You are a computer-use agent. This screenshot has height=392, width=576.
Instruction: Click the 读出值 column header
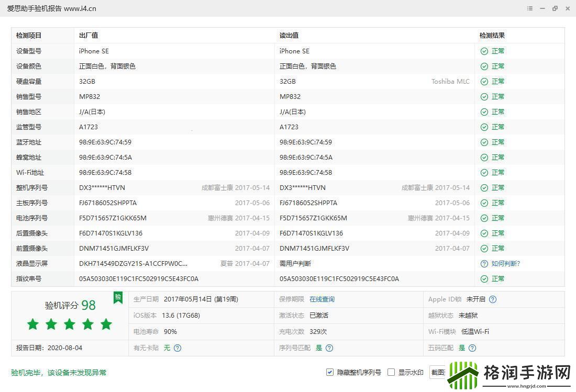pos(289,36)
